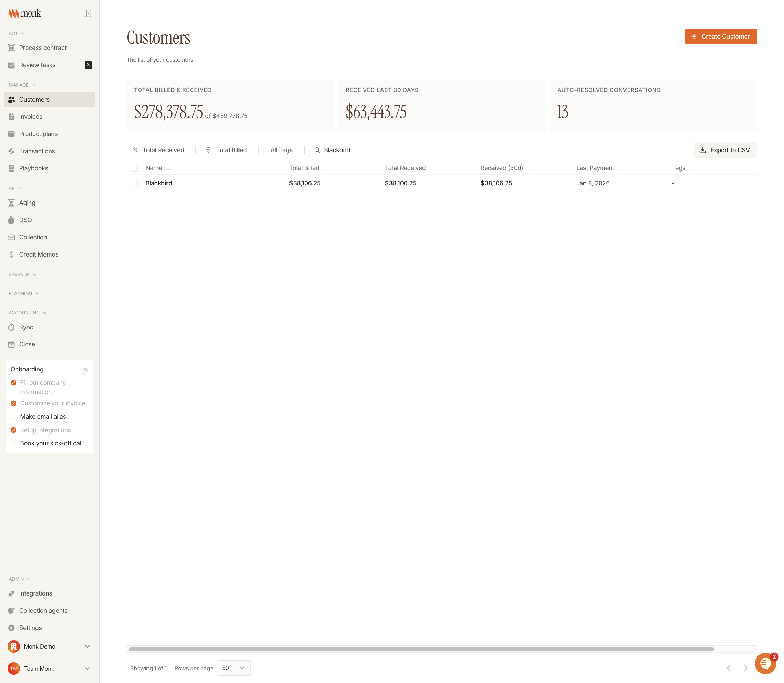Screen dimensions: 784x683
Task: Open Credit Memos from the sidebar
Action: [38, 254]
